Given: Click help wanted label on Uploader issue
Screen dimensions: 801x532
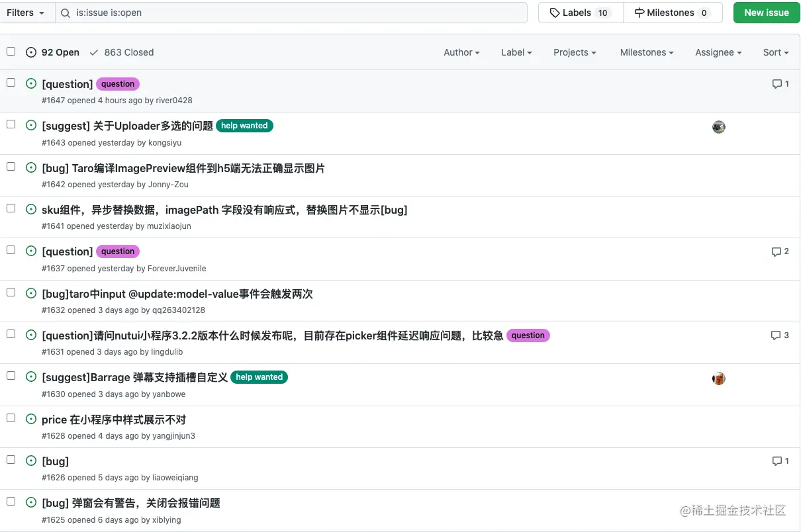Looking at the screenshot, I should pyautogui.click(x=244, y=126).
